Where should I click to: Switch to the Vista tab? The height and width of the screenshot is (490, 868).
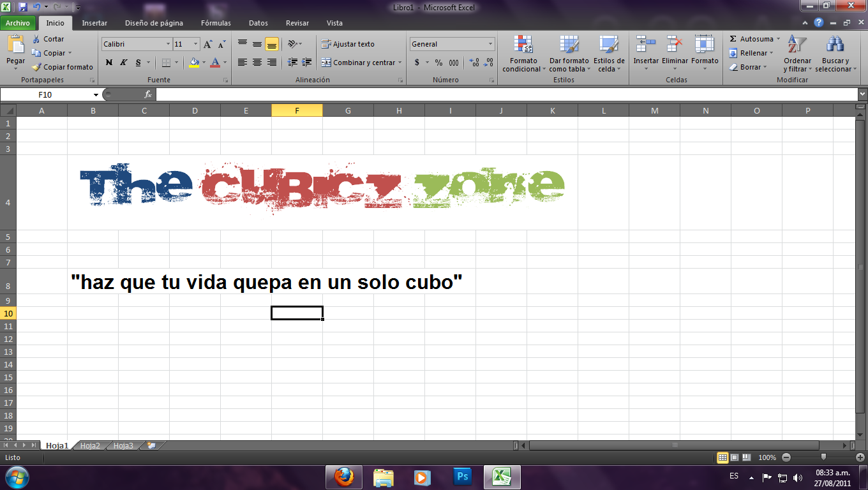point(334,23)
